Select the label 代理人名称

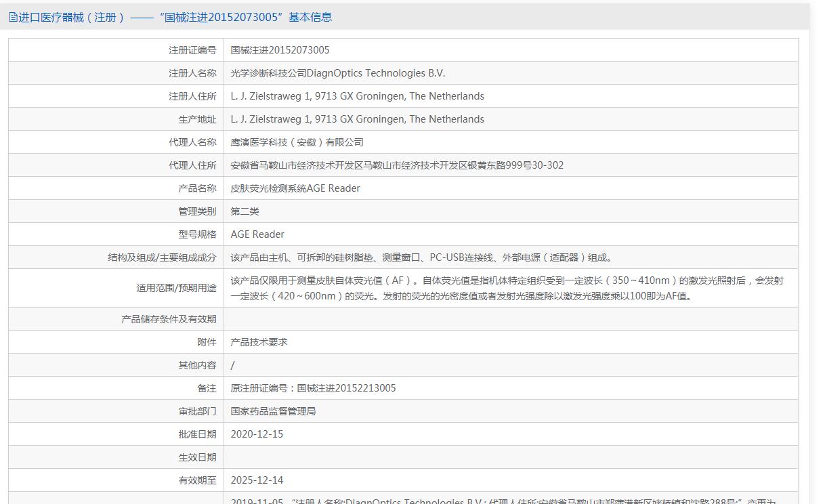click(192, 142)
